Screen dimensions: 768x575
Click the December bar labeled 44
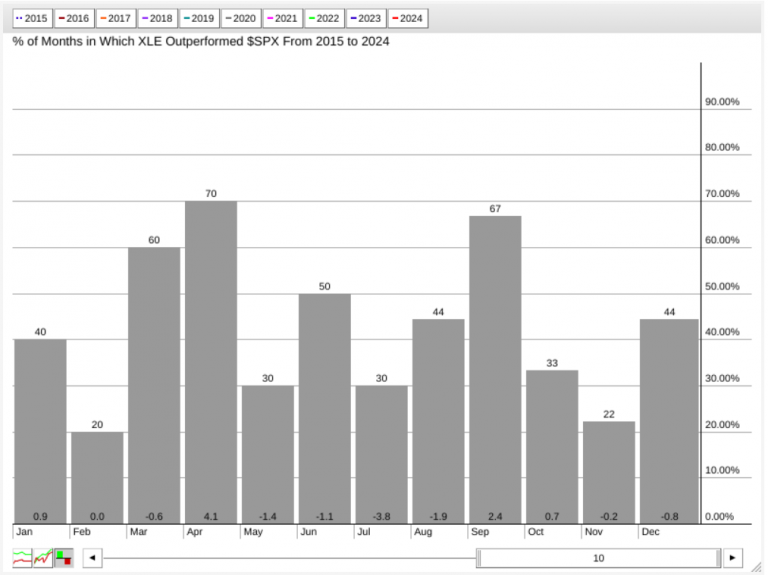click(669, 421)
